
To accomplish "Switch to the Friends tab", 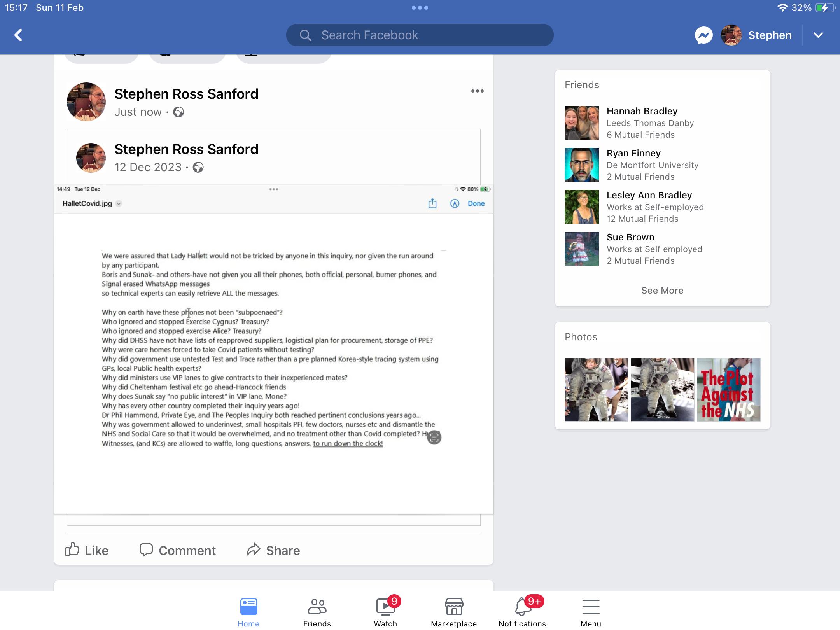I will click(317, 612).
